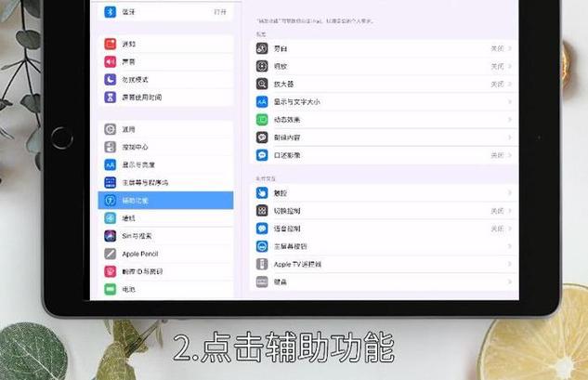The image size is (588, 380).
Task: Select the Apple Pencil label in sidebar
Action: tap(140, 254)
